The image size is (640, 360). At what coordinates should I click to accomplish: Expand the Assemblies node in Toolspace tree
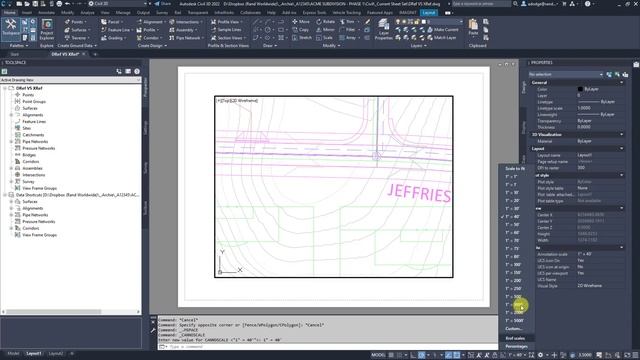click(11, 168)
